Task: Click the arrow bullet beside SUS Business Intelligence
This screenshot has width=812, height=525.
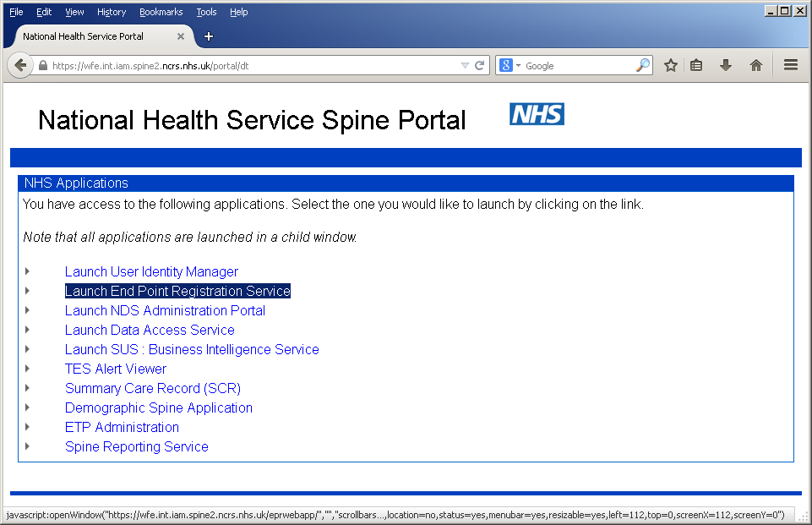Action: pos(27,349)
